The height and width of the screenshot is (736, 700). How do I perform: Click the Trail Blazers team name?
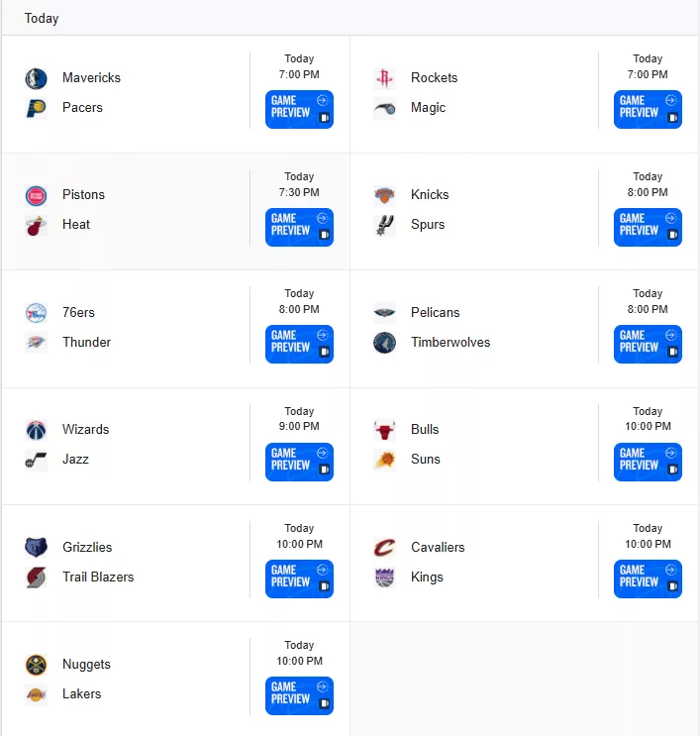[x=98, y=577]
